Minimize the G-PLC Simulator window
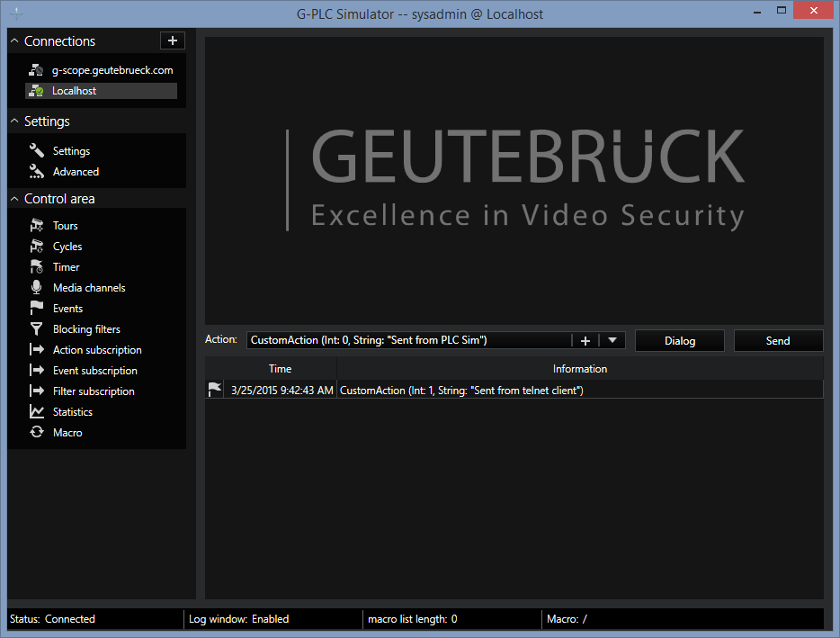The image size is (840, 638). tap(757, 12)
